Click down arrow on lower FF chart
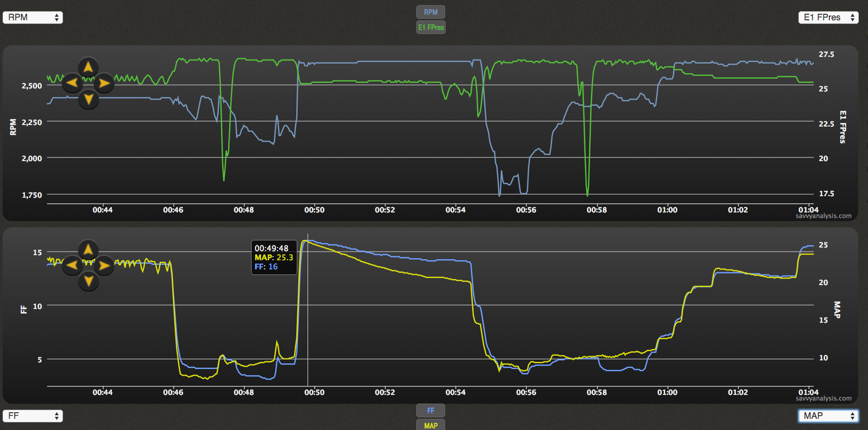This screenshot has width=868, height=430. 88,281
